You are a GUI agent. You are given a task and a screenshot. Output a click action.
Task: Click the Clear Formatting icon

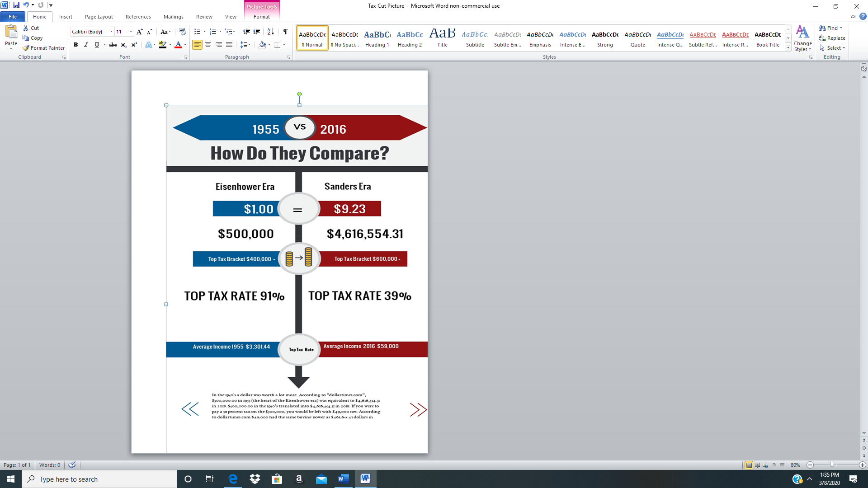tap(182, 32)
